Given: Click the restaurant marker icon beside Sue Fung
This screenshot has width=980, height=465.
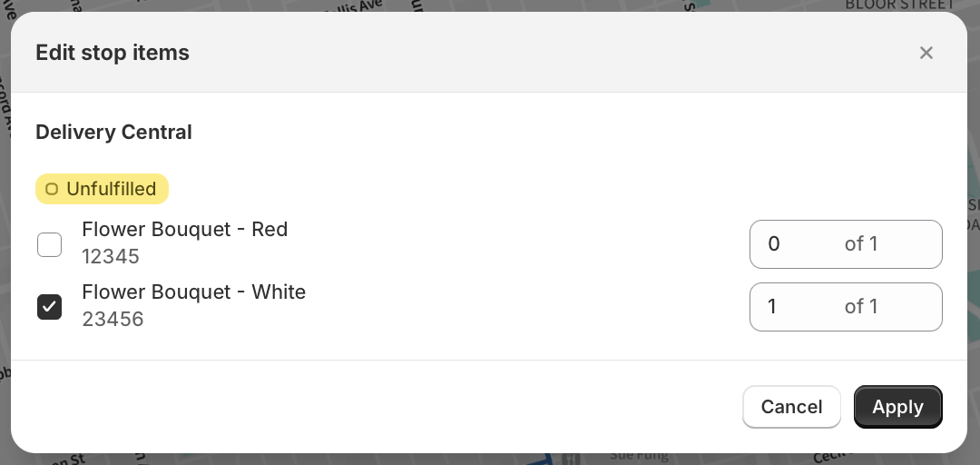Looking at the screenshot, I should click(571, 459).
